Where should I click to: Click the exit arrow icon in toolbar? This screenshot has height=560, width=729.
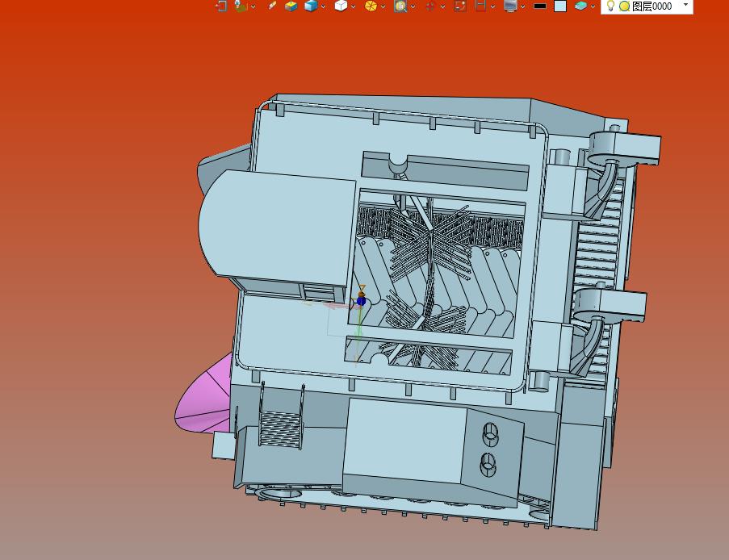221,6
